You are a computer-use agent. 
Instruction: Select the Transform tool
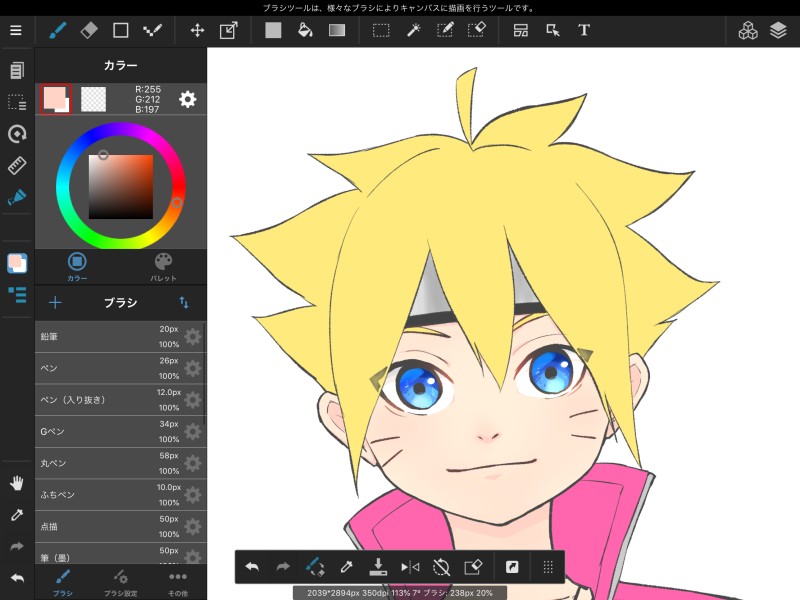pyautogui.click(x=229, y=30)
